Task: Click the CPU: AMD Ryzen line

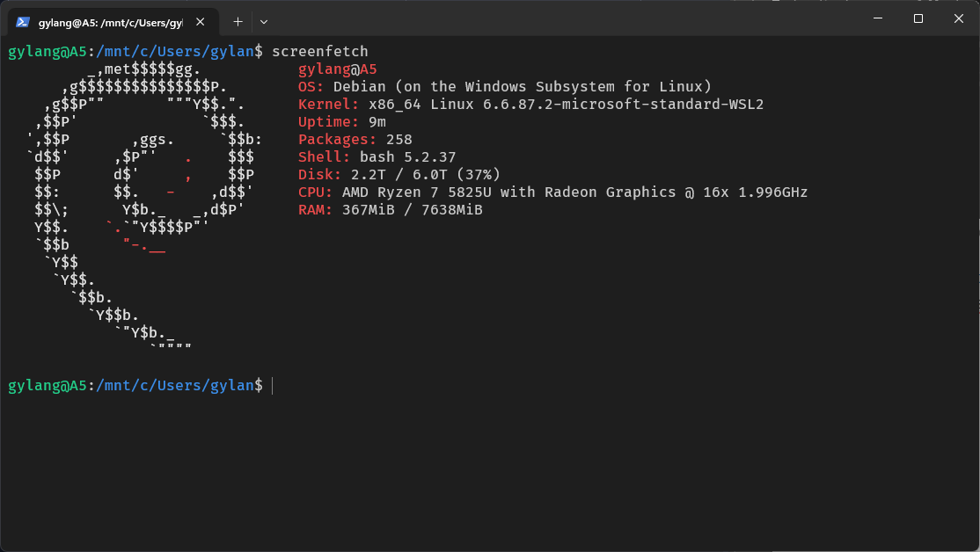Action: (x=552, y=192)
